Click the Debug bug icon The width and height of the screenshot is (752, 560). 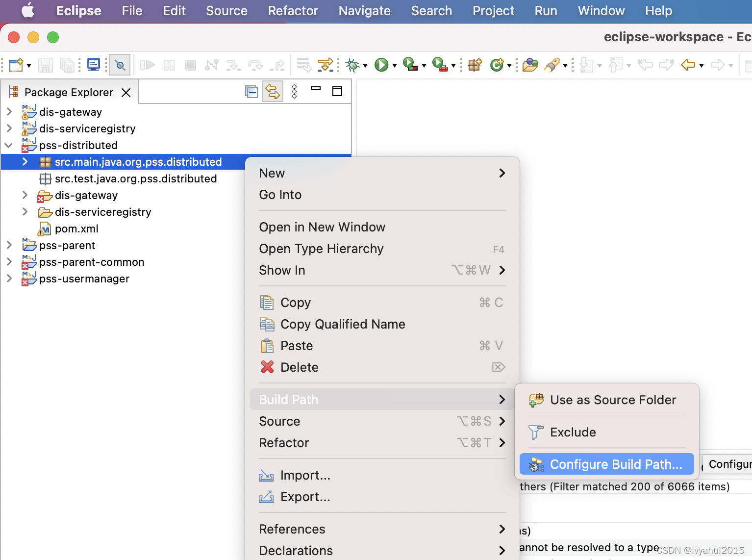[352, 65]
